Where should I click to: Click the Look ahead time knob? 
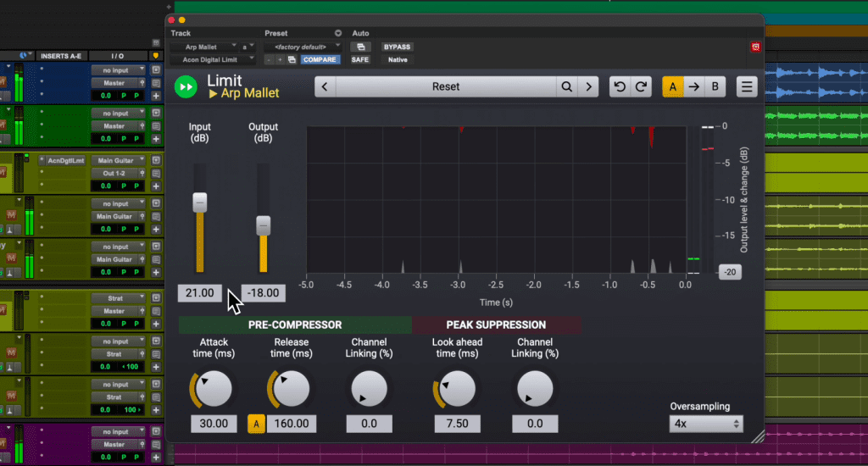click(457, 389)
